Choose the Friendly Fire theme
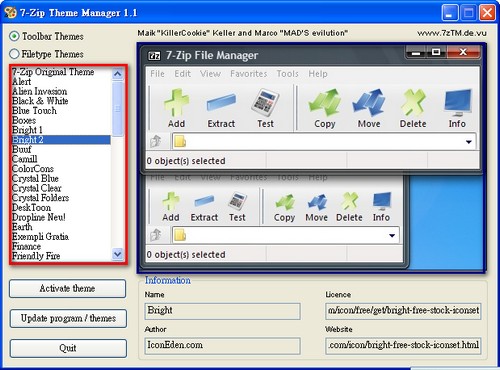 (61, 256)
